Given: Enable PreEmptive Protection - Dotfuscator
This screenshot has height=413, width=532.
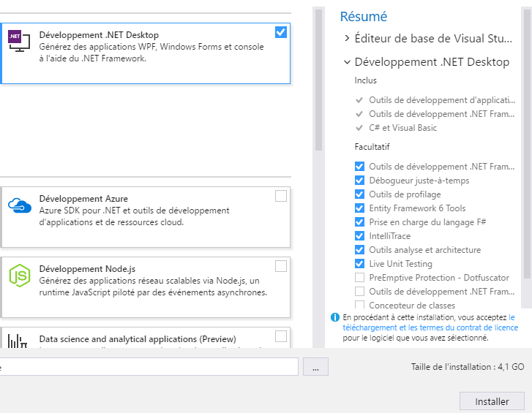Looking at the screenshot, I should pos(359,278).
